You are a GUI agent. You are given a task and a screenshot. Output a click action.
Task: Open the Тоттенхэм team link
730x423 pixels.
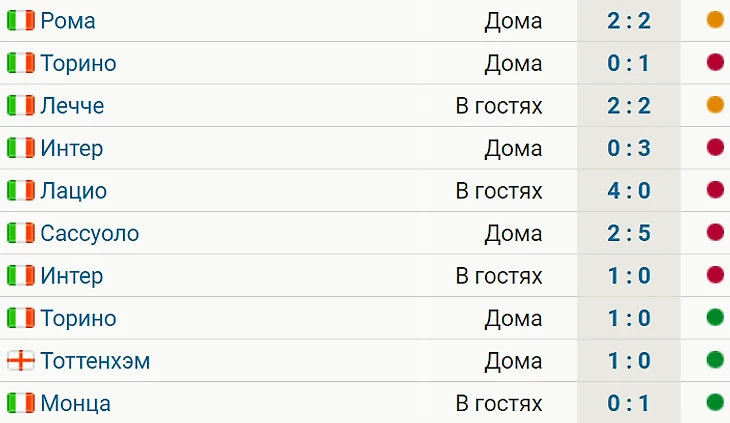(x=95, y=361)
